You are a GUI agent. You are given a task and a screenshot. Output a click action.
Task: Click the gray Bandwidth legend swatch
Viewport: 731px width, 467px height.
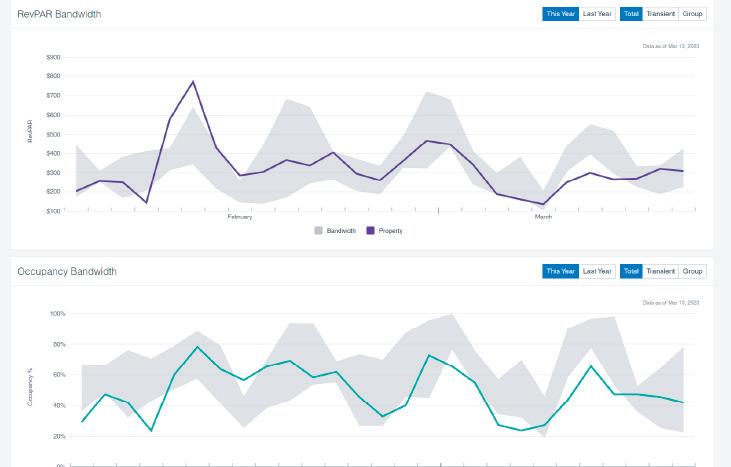(319, 231)
